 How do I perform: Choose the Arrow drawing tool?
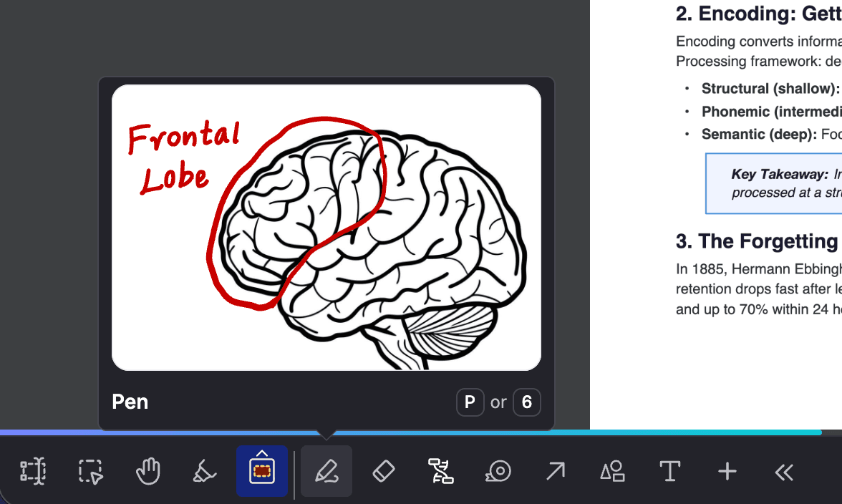555,471
